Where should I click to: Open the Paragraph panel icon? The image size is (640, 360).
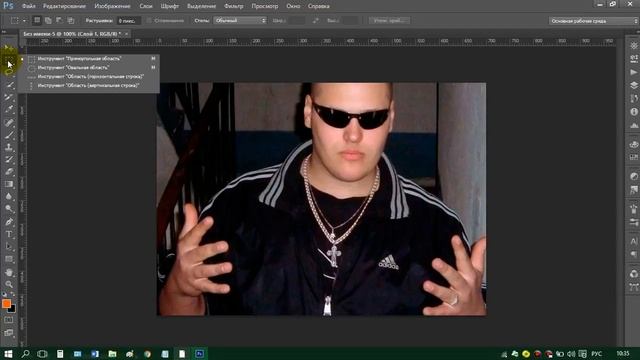click(x=633, y=254)
